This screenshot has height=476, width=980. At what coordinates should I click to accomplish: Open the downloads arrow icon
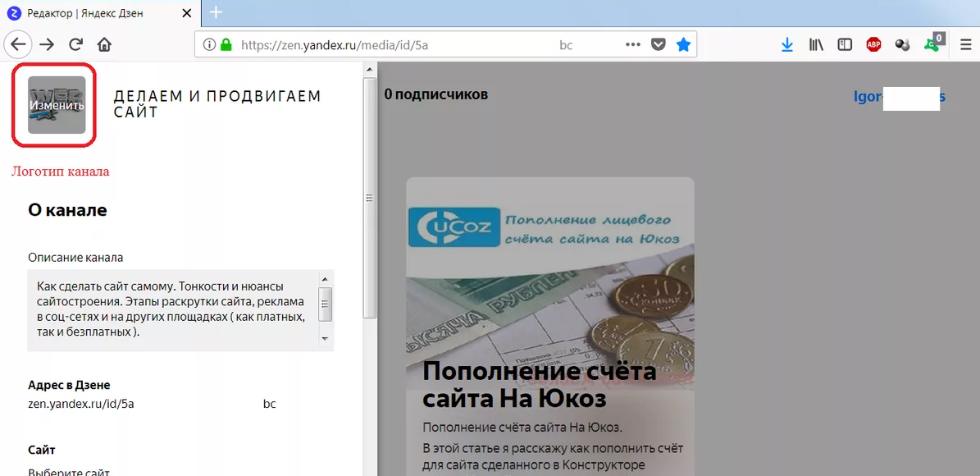[787, 44]
